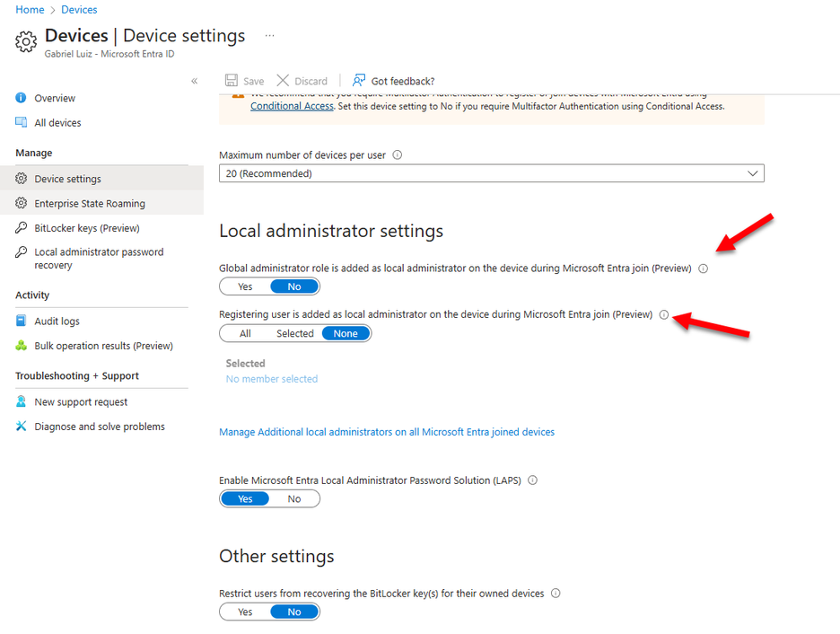Click the Got feedback? button label
The width and height of the screenshot is (840, 634).
(403, 81)
